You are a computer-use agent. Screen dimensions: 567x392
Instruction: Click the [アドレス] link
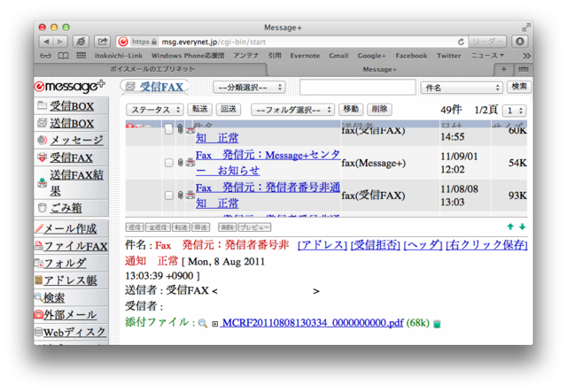point(322,245)
